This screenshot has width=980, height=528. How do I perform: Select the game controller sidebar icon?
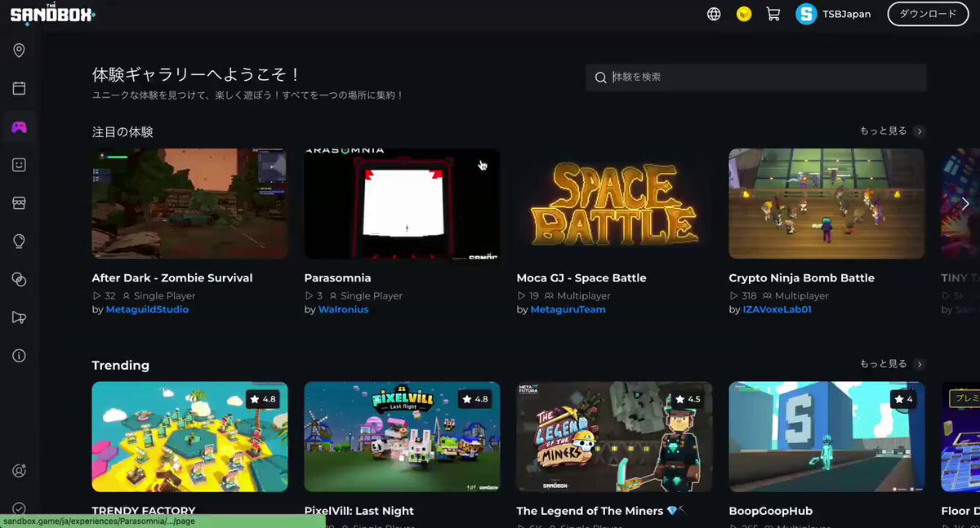tap(19, 126)
